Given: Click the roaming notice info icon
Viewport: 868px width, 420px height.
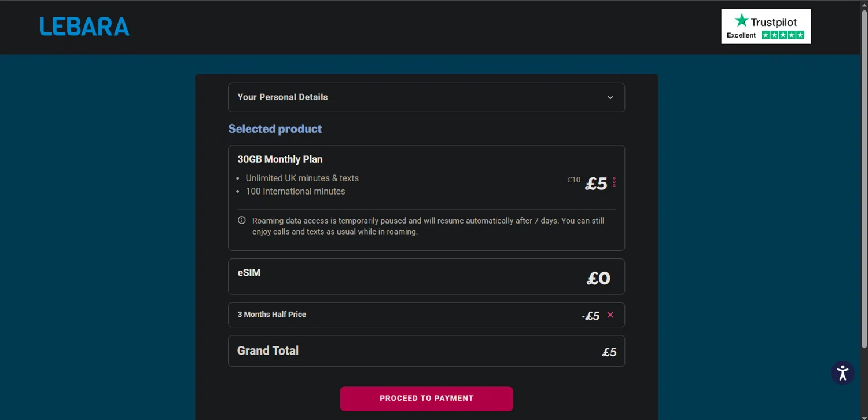Looking at the screenshot, I should (242, 221).
